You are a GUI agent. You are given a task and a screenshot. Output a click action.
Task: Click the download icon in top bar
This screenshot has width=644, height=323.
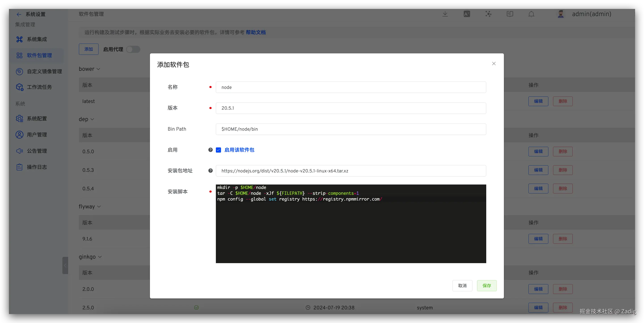(445, 14)
